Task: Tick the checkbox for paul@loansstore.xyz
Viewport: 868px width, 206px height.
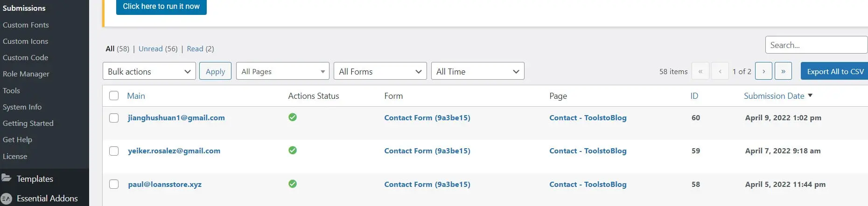Action: coord(114,184)
